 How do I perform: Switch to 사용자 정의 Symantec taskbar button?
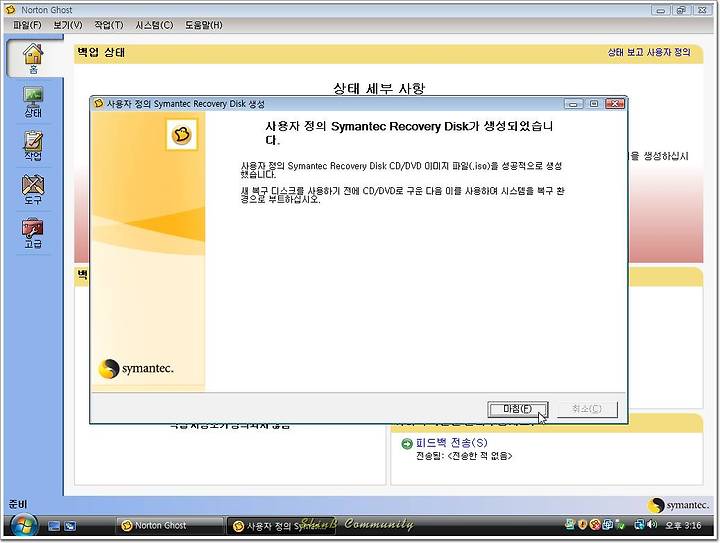coord(281,526)
